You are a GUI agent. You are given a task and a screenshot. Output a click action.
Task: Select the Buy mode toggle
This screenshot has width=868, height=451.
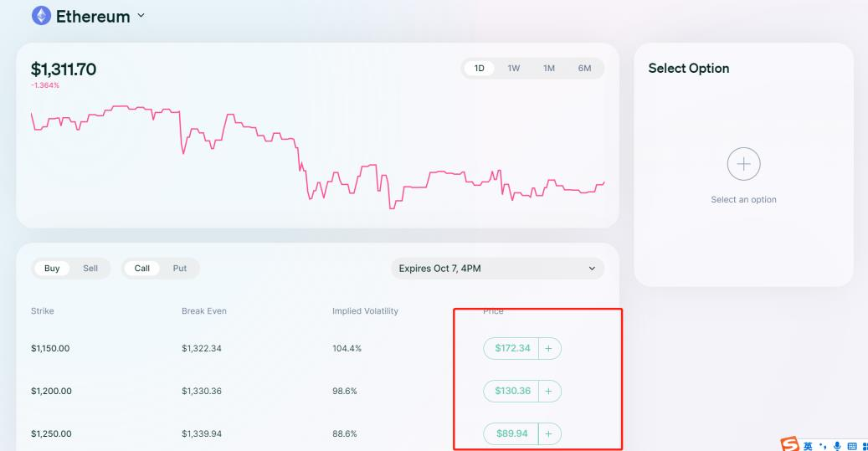[x=52, y=269]
